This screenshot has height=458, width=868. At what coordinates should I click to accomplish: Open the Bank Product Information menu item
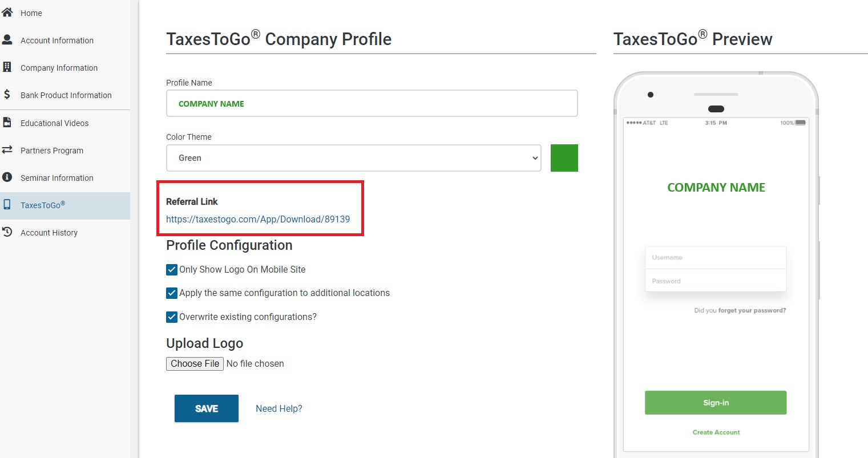coord(66,95)
